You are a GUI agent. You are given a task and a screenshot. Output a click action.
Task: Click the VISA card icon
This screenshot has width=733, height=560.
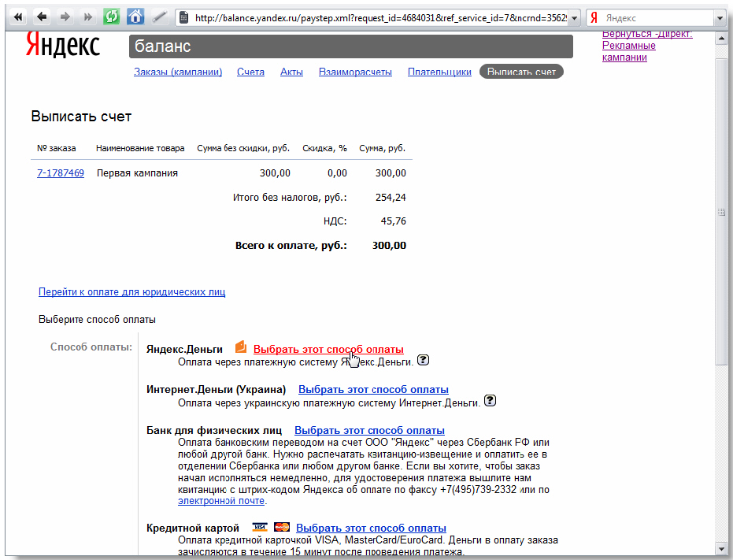[260, 527]
